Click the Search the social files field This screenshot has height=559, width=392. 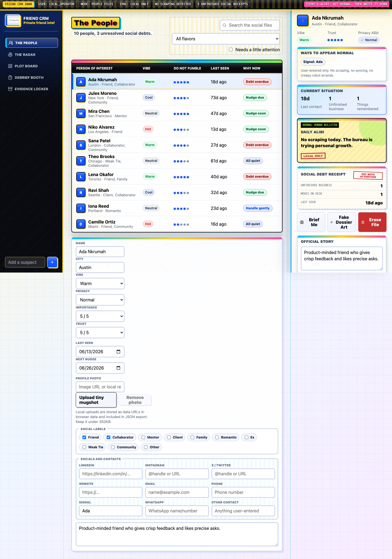coord(250,25)
